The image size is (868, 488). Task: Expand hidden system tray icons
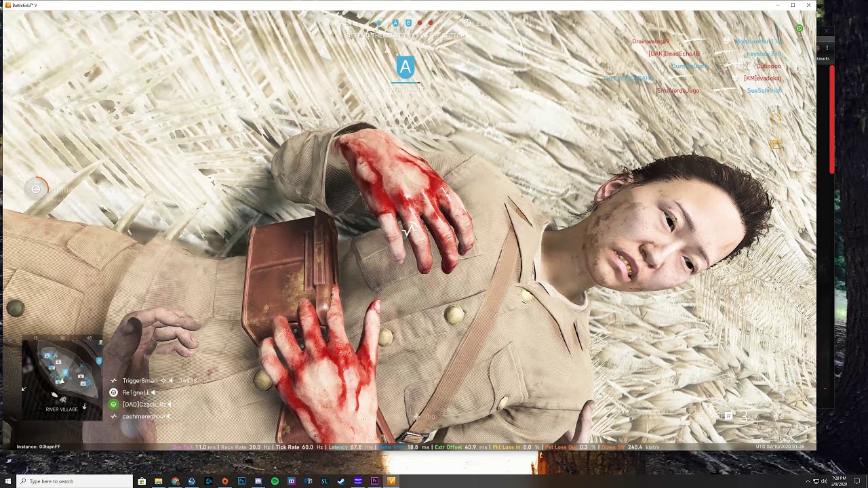pyautogui.click(x=808, y=481)
